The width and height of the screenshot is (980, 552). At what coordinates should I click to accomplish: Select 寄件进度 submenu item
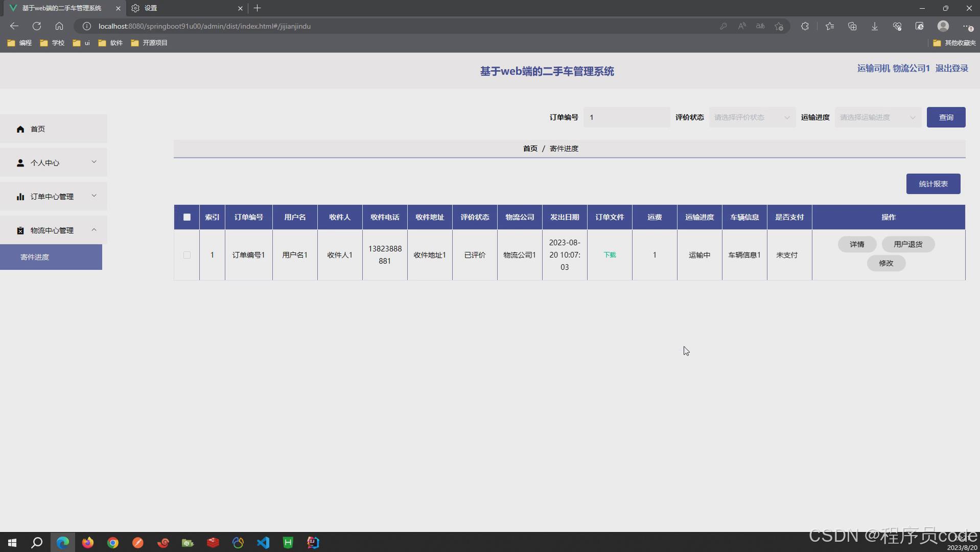click(x=51, y=257)
